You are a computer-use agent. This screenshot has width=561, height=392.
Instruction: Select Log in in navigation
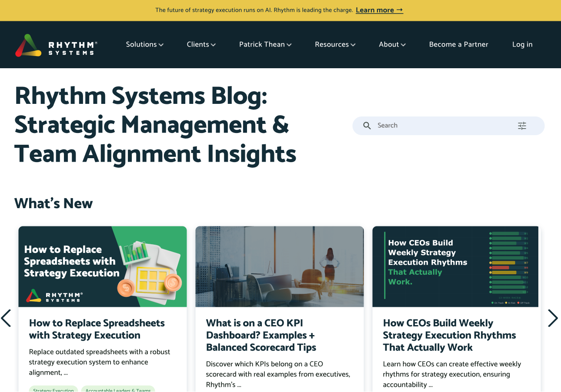coord(522,44)
